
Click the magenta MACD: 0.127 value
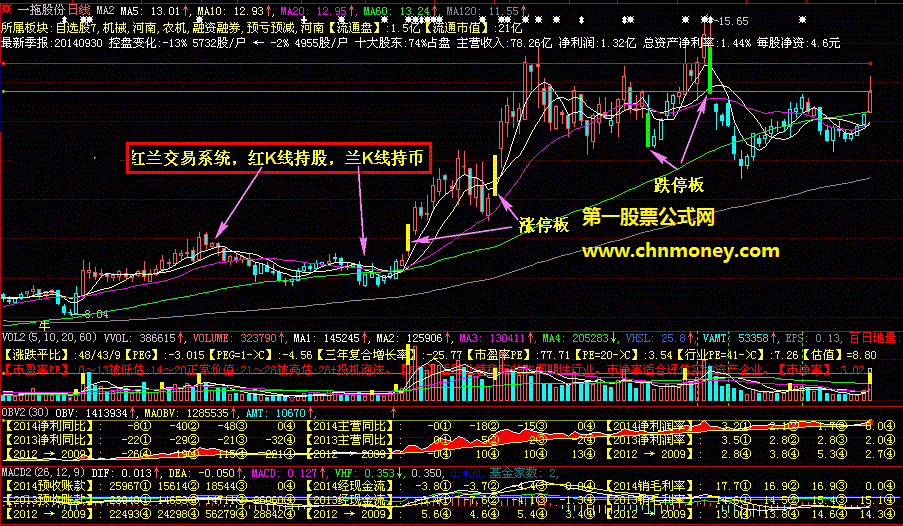pos(284,473)
